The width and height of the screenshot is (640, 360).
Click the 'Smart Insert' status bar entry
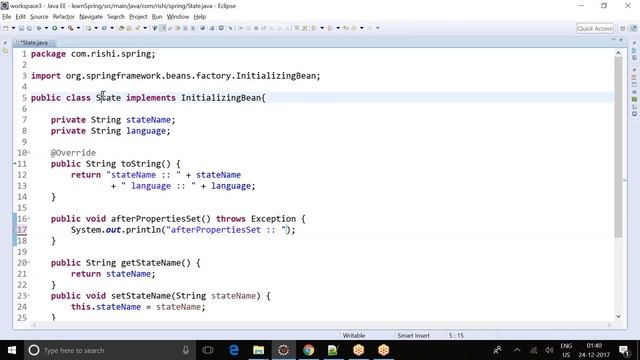click(x=413, y=336)
